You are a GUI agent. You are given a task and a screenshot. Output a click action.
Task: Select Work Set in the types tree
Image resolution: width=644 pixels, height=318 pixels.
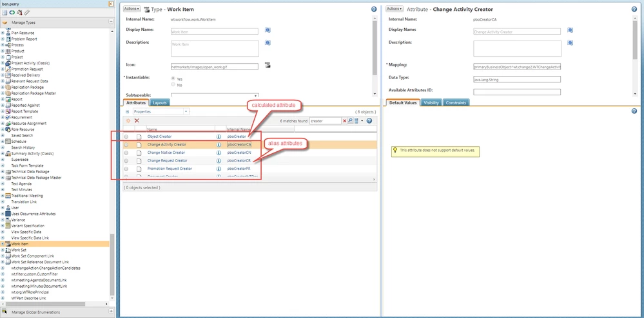[19, 250]
